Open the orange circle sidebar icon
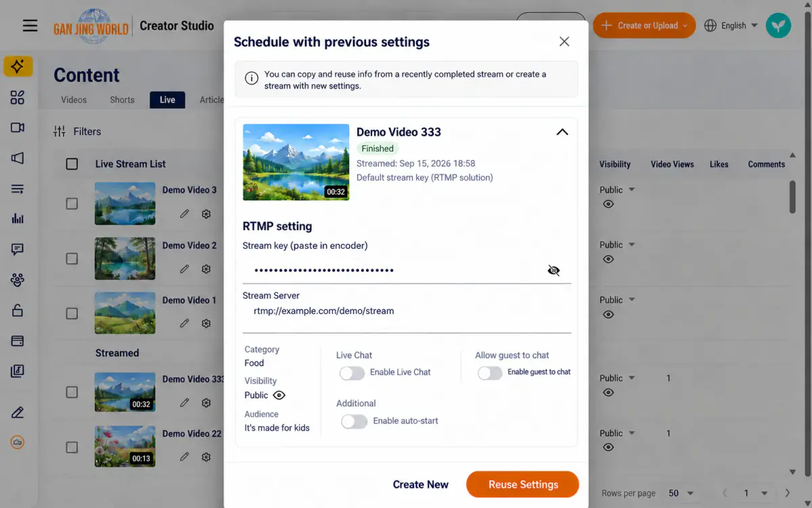Screen dimensions: 812x508 18,442
